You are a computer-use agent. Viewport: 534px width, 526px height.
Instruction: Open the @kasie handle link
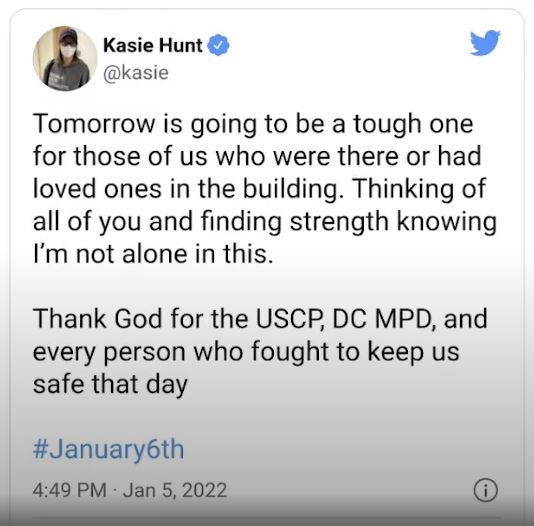tap(136, 73)
